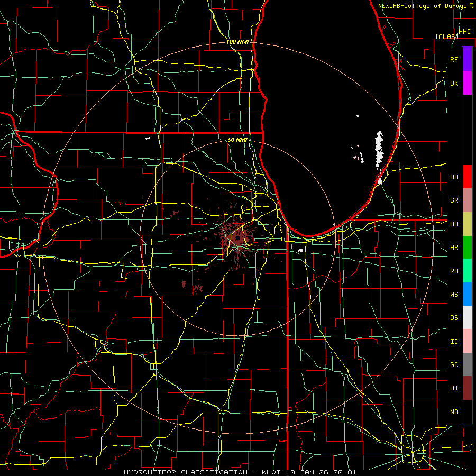The image size is (476, 476).
Task: Click the BD legend label
Action: point(454,224)
